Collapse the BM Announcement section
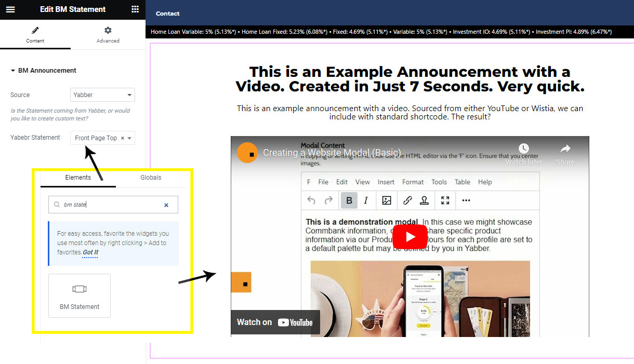 click(44, 71)
